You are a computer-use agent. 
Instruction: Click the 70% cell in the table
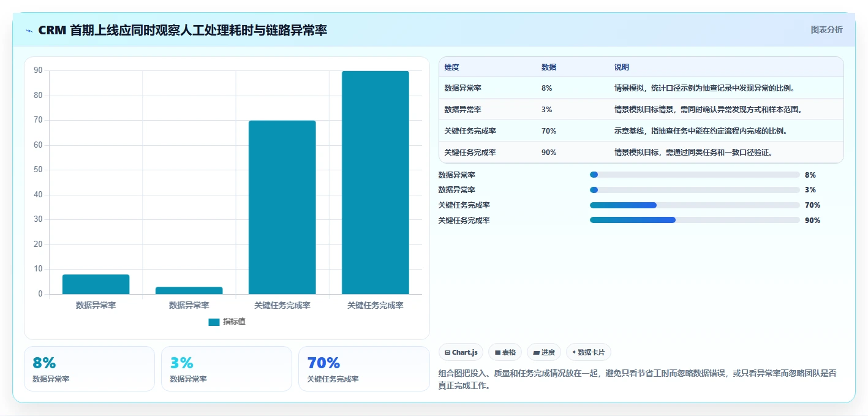point(549,131)
